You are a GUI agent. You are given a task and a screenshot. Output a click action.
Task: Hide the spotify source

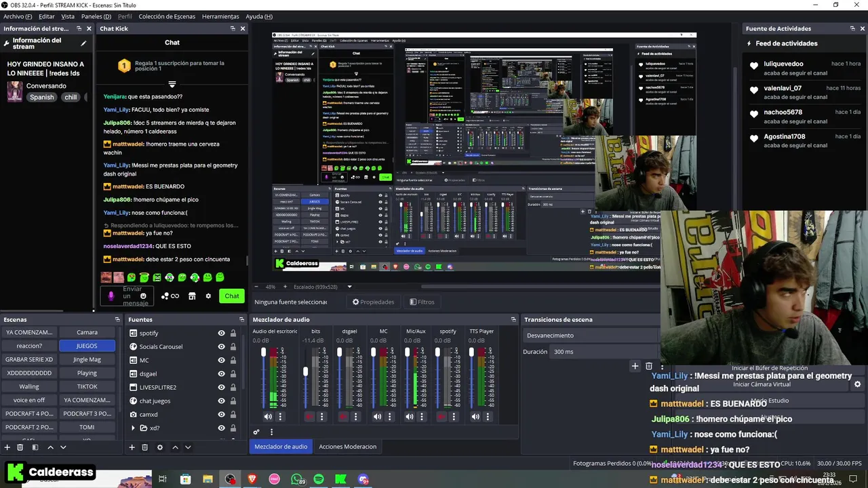coord(221,333)
